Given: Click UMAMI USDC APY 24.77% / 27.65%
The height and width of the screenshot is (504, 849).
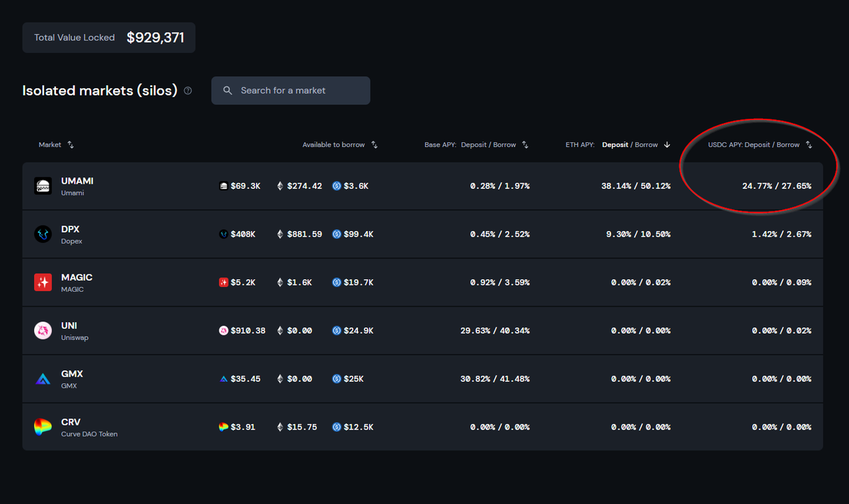Looking at the screenshot, I should 777,186.
